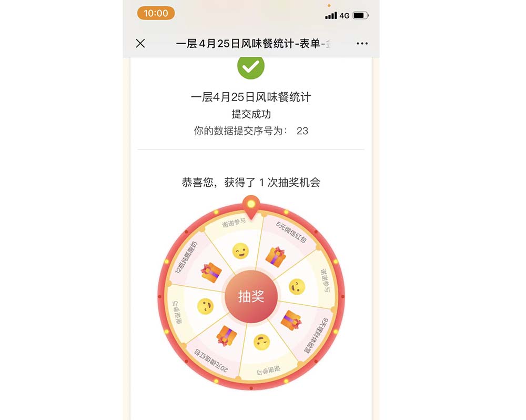Select the 5元微信红包 wheel segment label

click(291, 232)
